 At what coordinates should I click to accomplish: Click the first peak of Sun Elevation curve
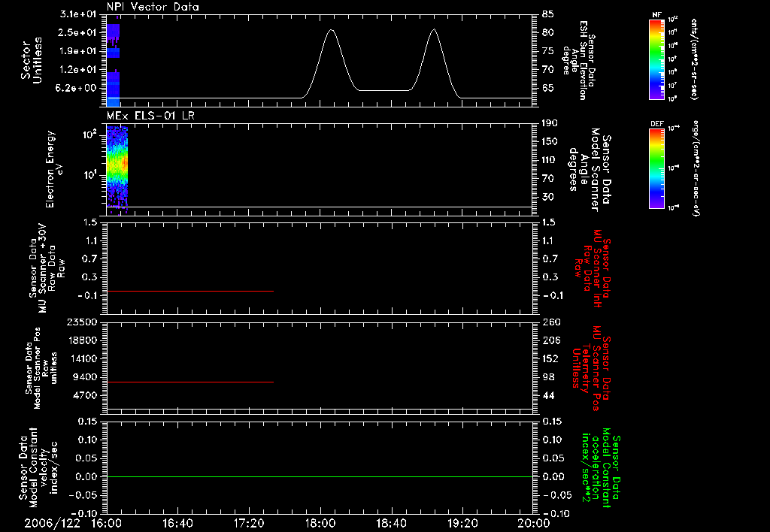332,30
